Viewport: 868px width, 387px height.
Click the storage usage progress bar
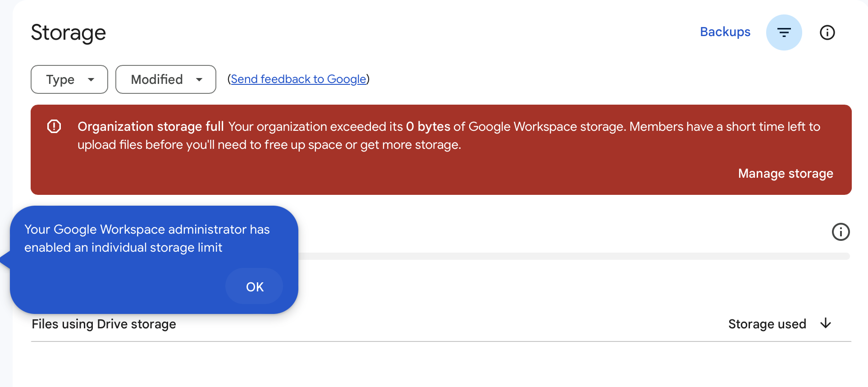[573, 256]
